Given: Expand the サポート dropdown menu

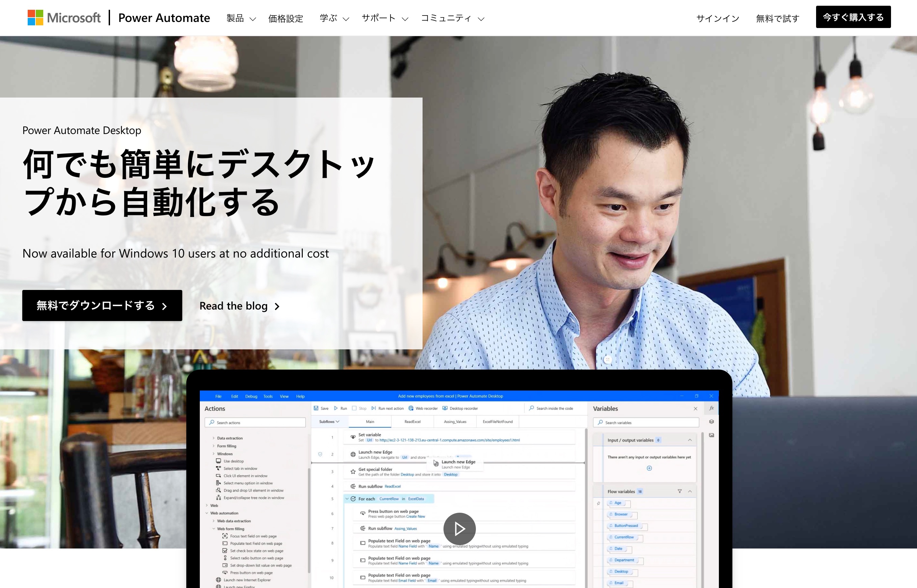Looking at the screenshot, I should coord(385,18).
